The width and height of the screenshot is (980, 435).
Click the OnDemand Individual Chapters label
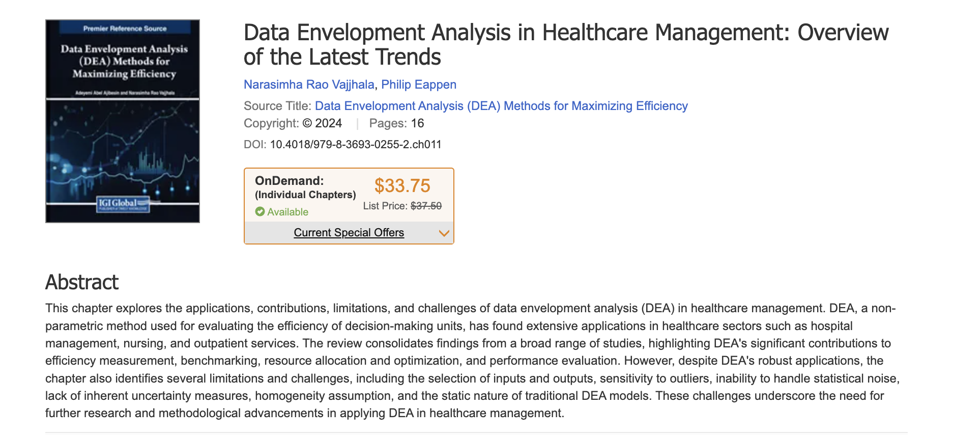tap(305, 187)
